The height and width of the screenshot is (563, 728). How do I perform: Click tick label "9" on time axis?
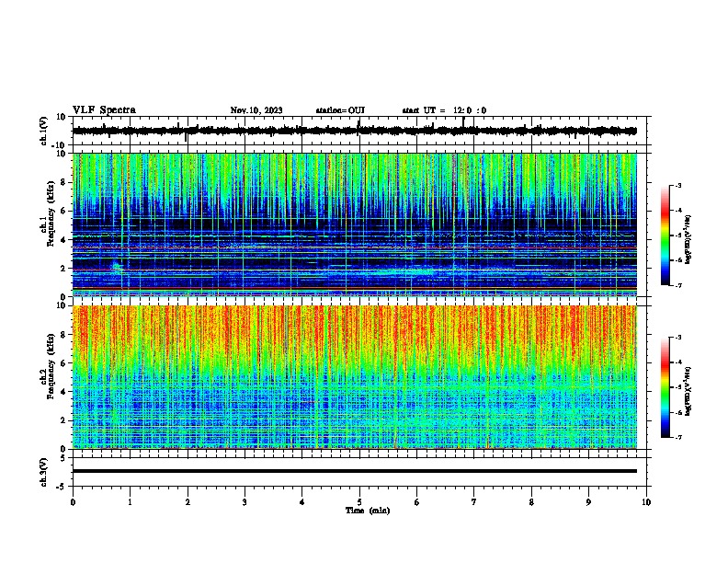coord(588,502)
